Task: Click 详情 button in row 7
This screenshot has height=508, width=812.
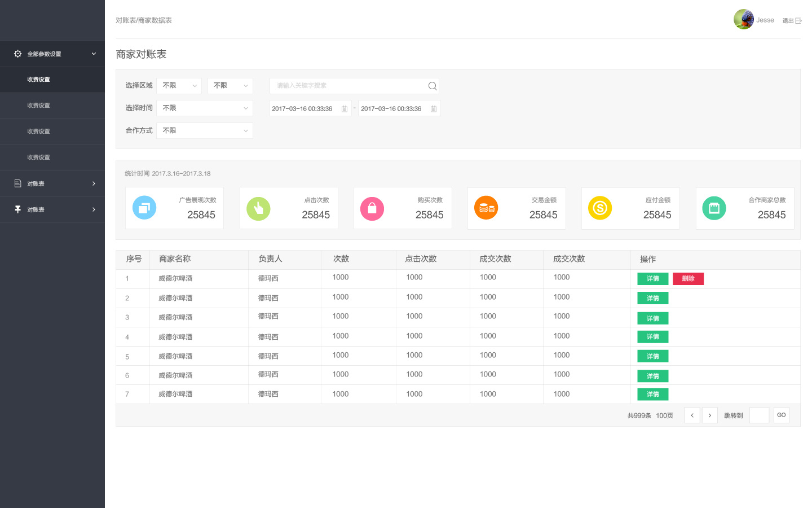Action: pos(653,394)
